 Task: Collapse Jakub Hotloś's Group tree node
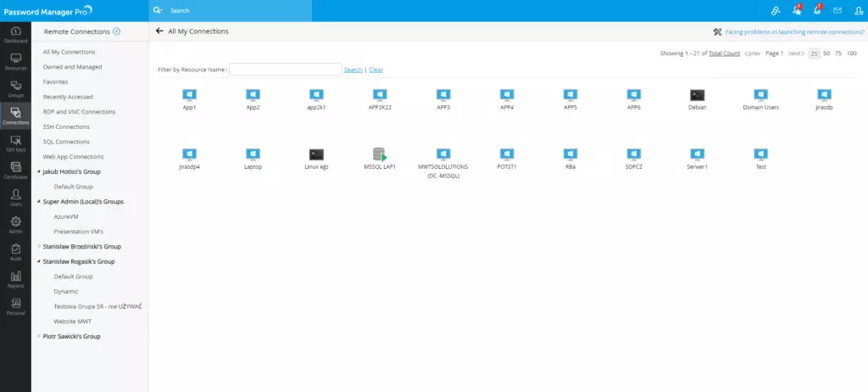point(39,172)
